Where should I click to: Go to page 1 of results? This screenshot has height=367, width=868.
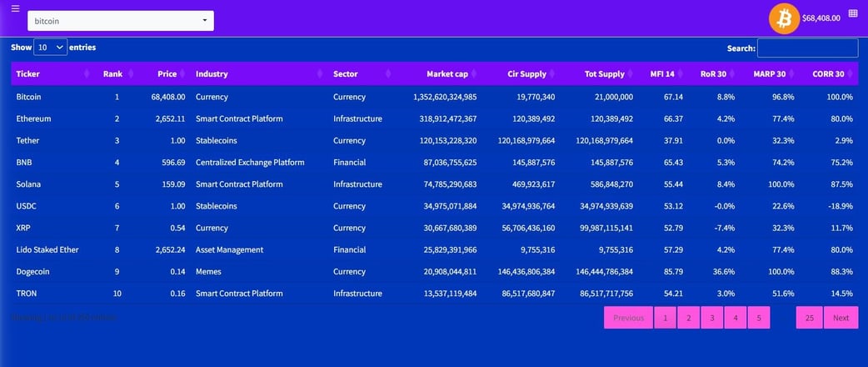(666, 318)
